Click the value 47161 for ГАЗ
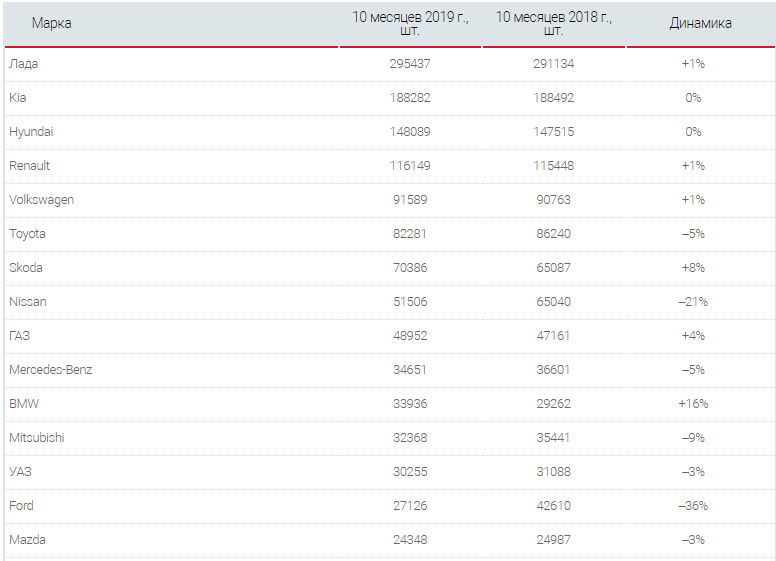This screenshot has width=776, height=561. [x=553, y=336]
